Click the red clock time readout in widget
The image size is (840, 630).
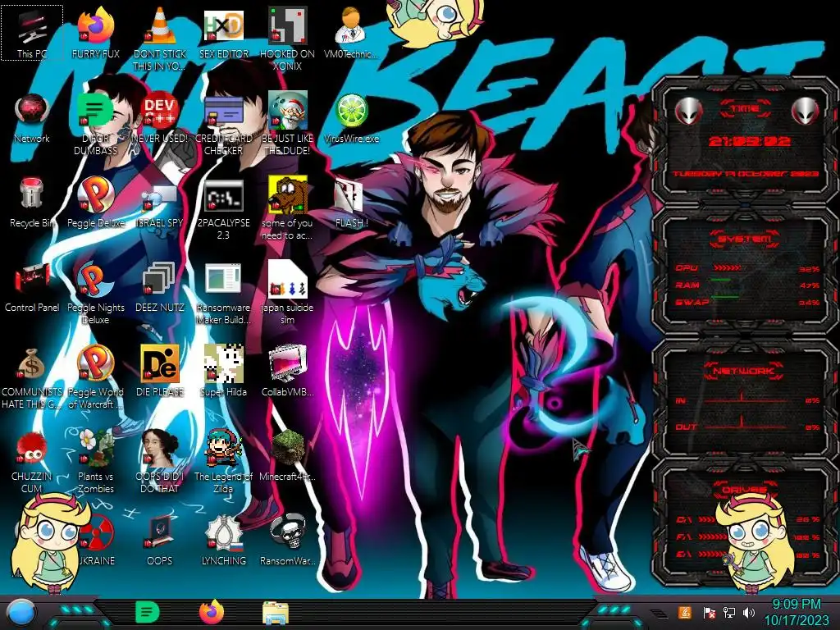coord(749,141)
